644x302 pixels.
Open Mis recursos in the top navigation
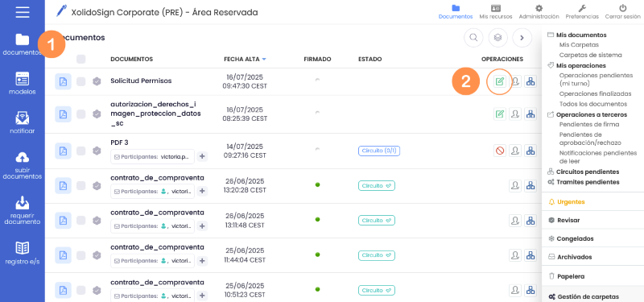[496, 12]
